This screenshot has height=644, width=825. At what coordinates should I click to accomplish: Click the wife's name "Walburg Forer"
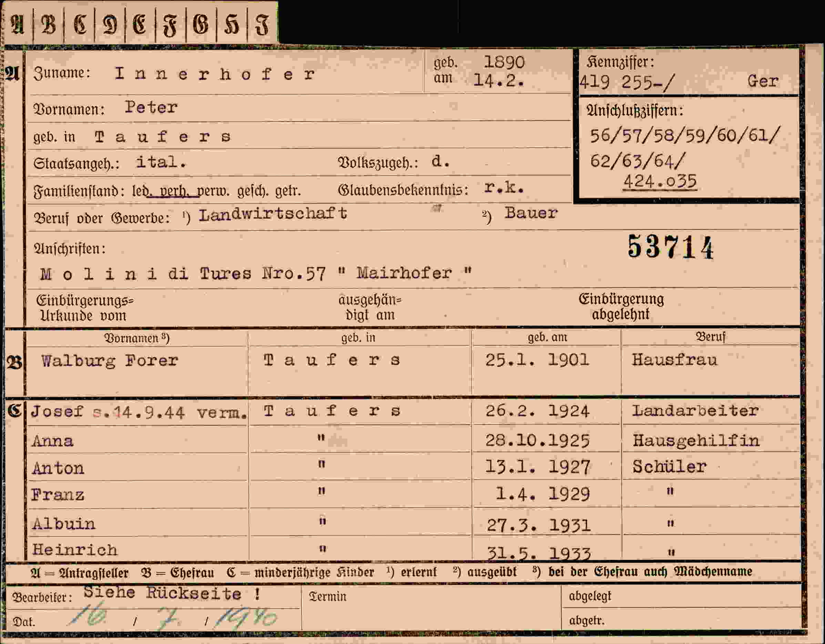click(x=110, y=361)
